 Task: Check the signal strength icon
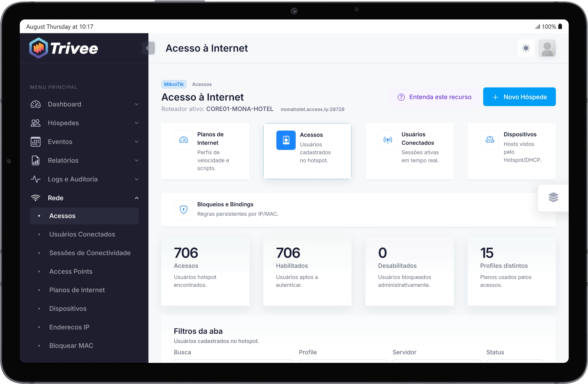click(x=537, y=26)
